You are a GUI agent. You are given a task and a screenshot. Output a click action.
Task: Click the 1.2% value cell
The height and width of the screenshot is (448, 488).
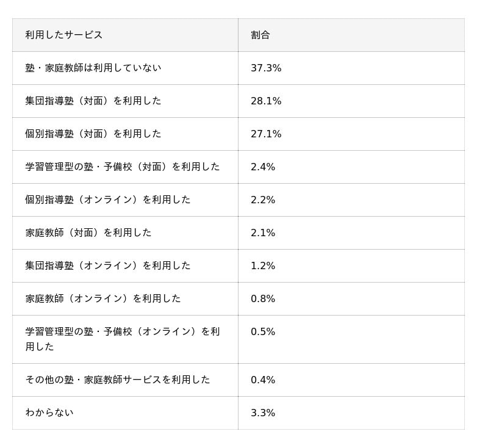(263, 266)
